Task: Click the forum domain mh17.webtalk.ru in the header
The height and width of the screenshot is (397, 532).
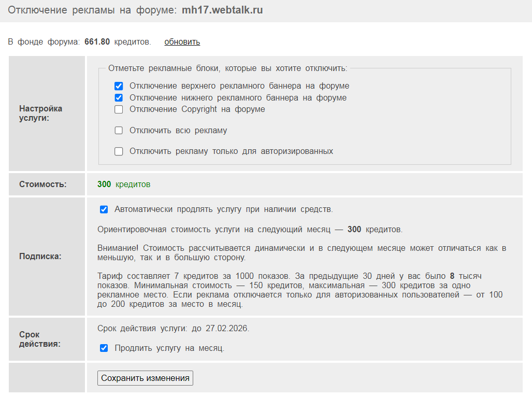Action: tap(222, 10)
